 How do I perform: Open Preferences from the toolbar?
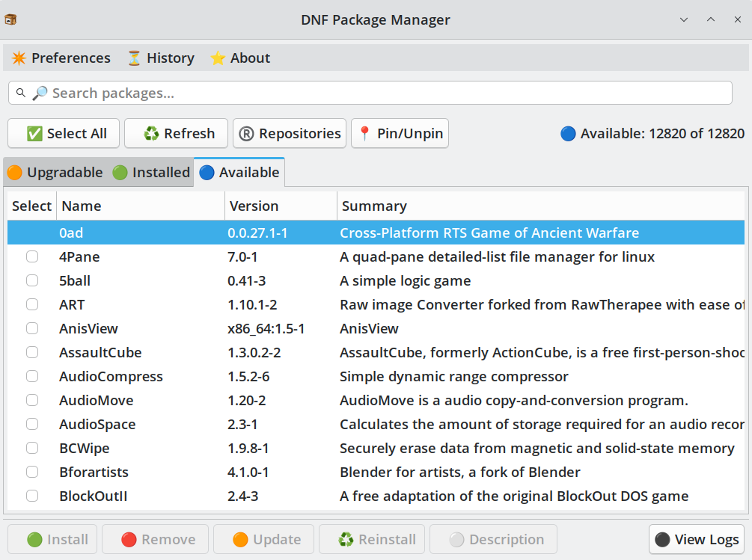click(61, 58)
